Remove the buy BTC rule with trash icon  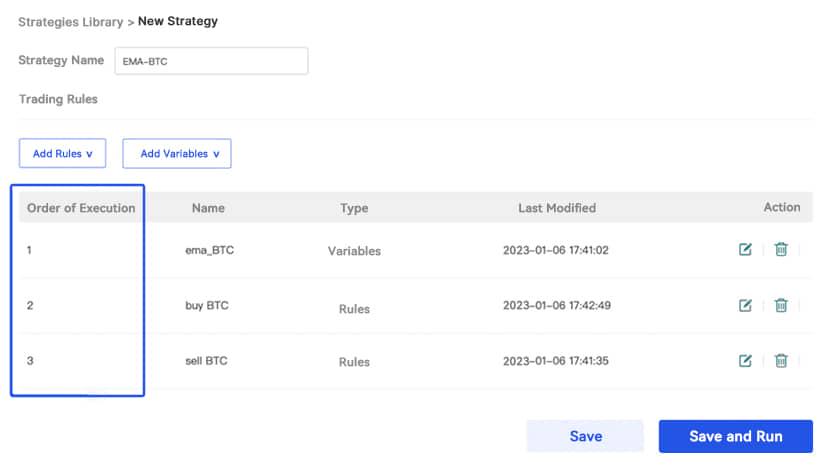(781, 305)
